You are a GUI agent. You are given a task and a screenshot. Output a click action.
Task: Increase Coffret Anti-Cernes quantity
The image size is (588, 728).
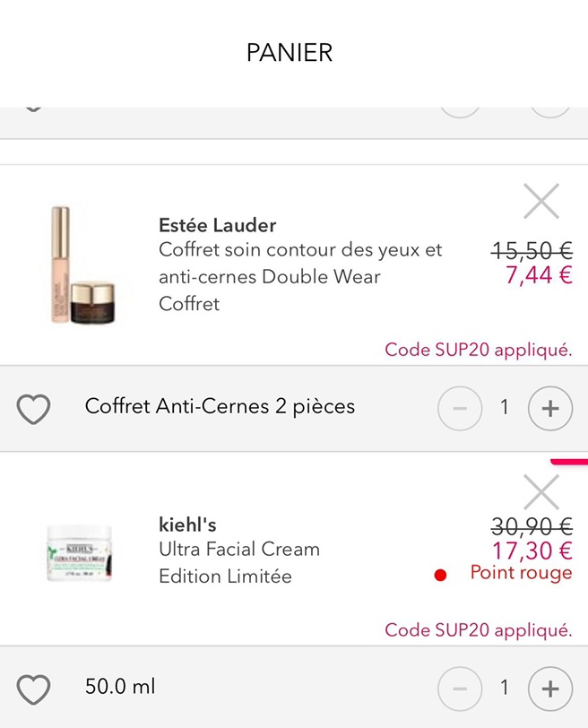549,409
